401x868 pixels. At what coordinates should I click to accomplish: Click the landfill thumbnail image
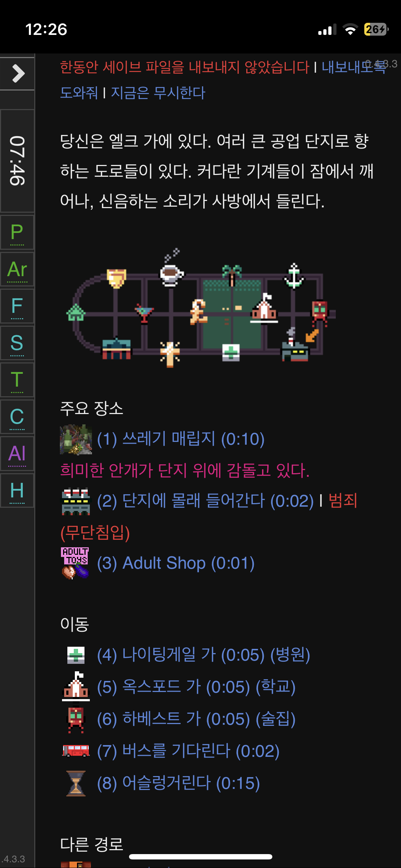pos(76,439)
